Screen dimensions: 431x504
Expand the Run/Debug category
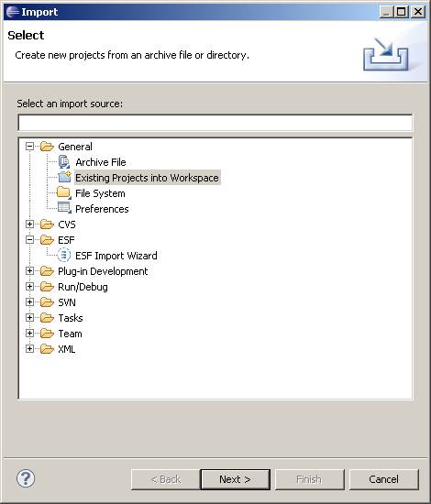pyautogui.click(x=29, y=287)
